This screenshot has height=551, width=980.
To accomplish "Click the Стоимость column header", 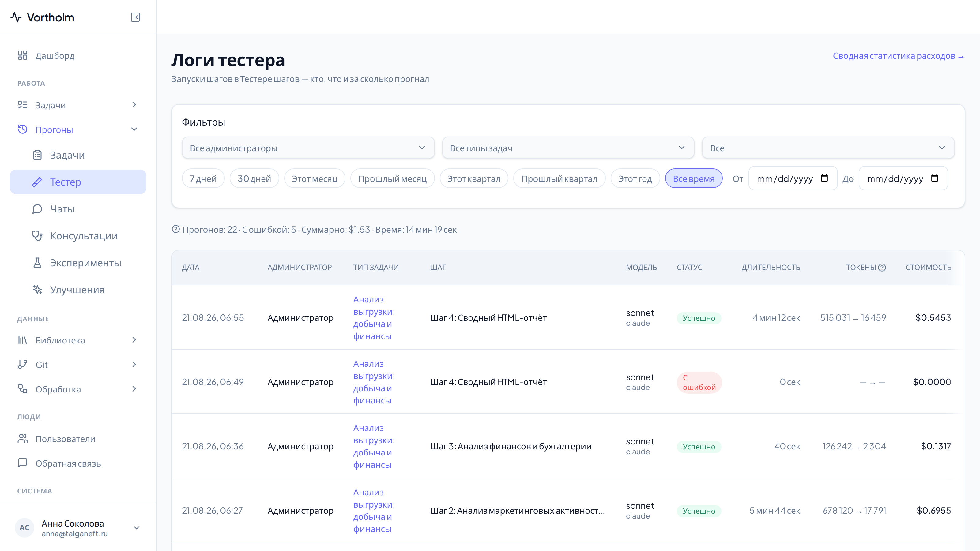I will [x=928, y=267].
